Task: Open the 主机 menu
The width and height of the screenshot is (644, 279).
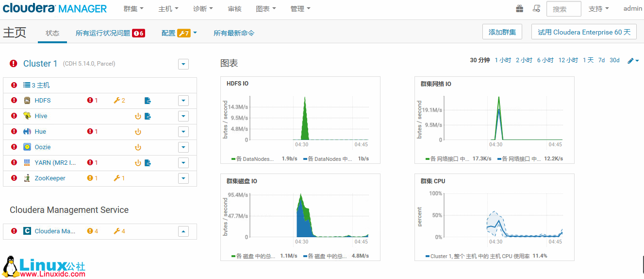Action: (168, 9)
